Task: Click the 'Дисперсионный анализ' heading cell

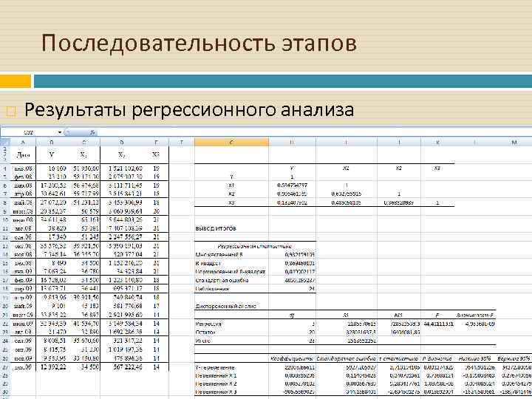Action: 225,307
